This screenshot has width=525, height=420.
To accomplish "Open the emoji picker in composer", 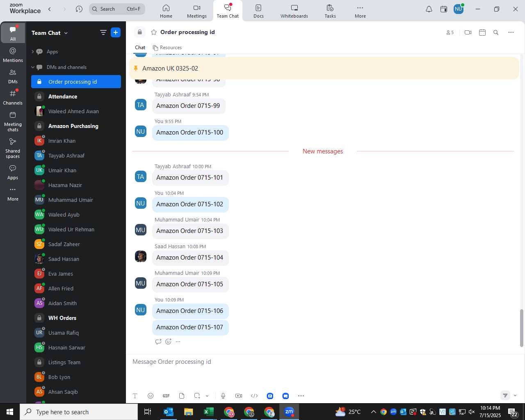I will click(x=151, y=396).
